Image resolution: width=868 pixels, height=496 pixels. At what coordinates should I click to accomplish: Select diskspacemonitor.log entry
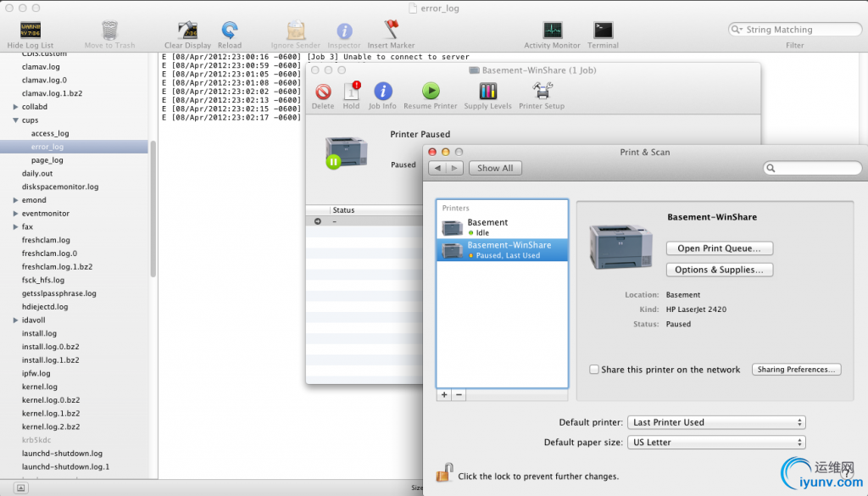[x=60, y=187]
